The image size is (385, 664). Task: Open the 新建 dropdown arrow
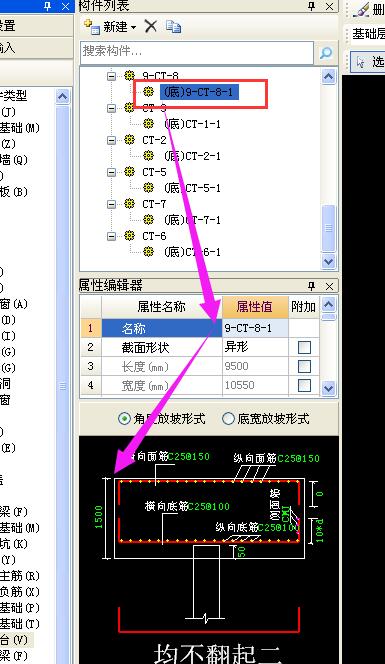(133, 28)
